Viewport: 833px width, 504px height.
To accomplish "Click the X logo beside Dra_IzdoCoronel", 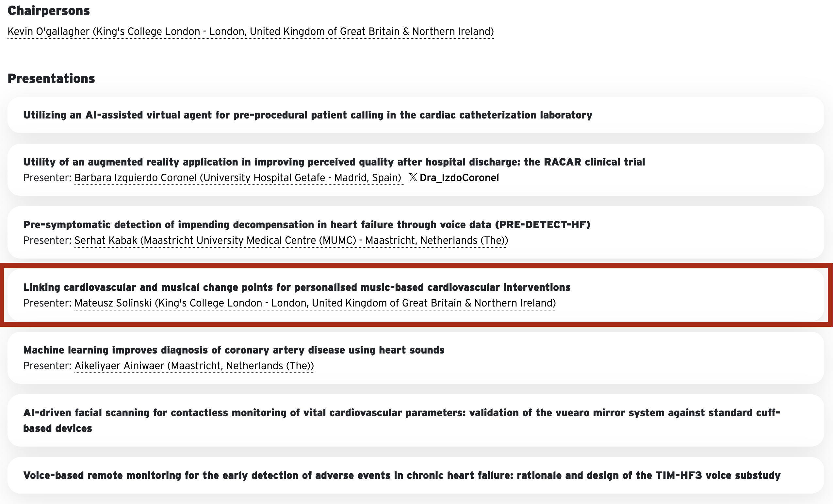I will [413, 178].
